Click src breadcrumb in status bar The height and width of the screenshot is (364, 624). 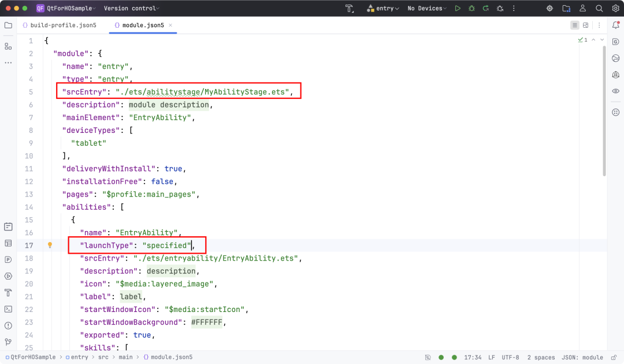coord(103,357)
